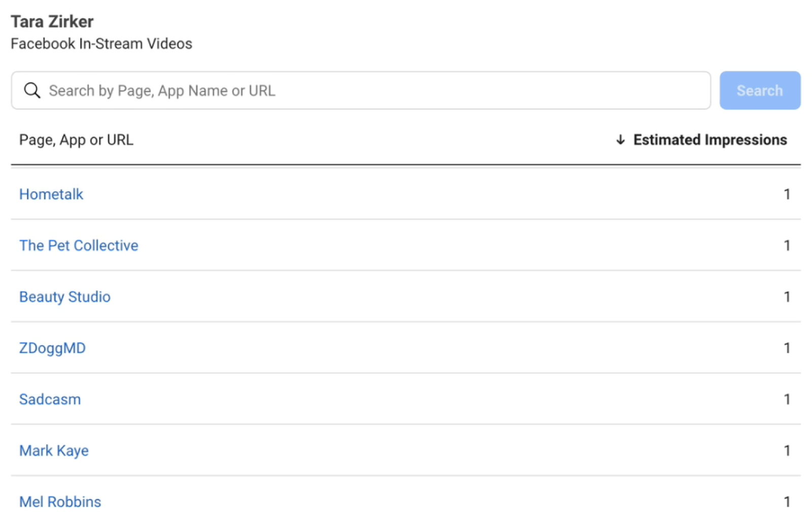Sort by Estimated Impressions column header
Screen dimensions: 812x523
pos(710,140)
